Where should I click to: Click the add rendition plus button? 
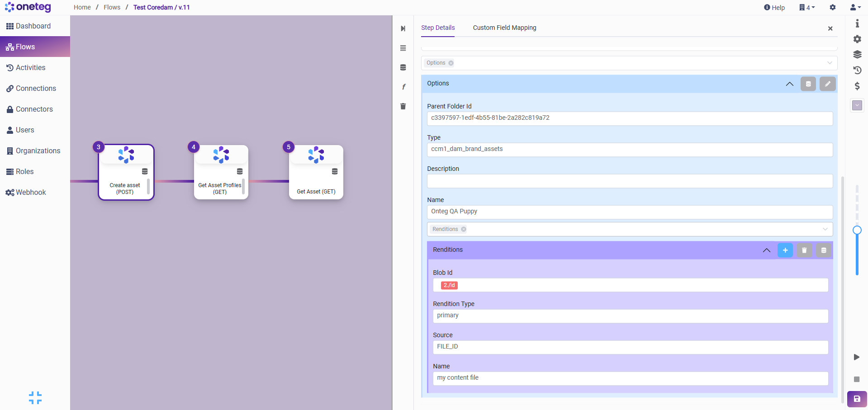click(x=785, y=250)
